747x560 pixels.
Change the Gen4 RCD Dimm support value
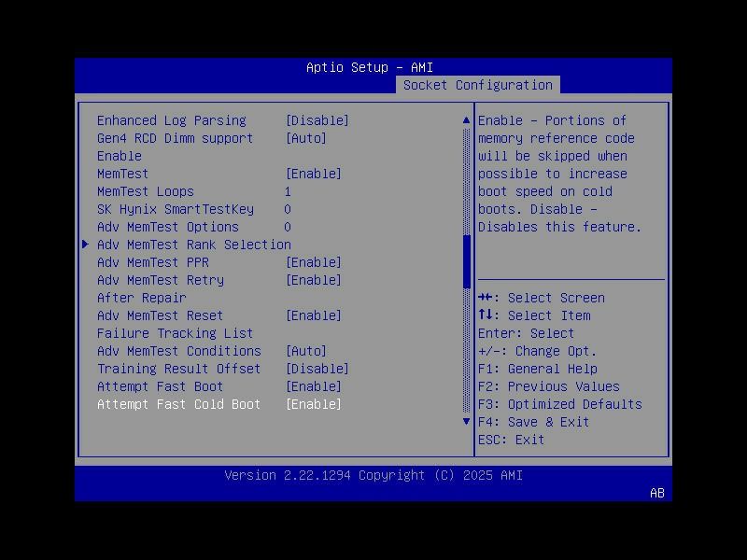(308, 137)
